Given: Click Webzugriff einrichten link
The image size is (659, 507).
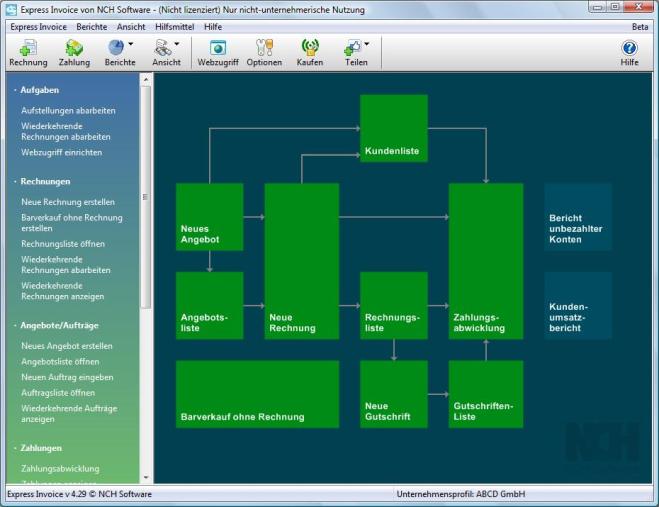Looking at the screenshot, I should coord(61,153).
